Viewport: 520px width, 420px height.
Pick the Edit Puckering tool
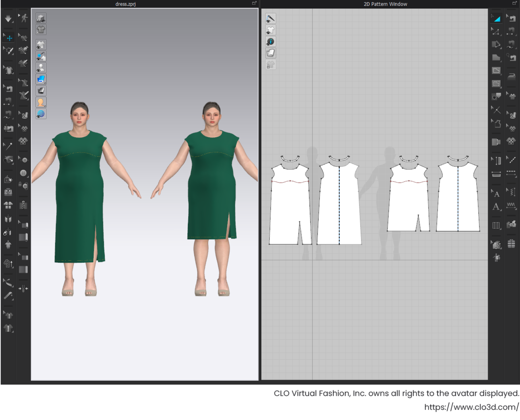point(511,192)
